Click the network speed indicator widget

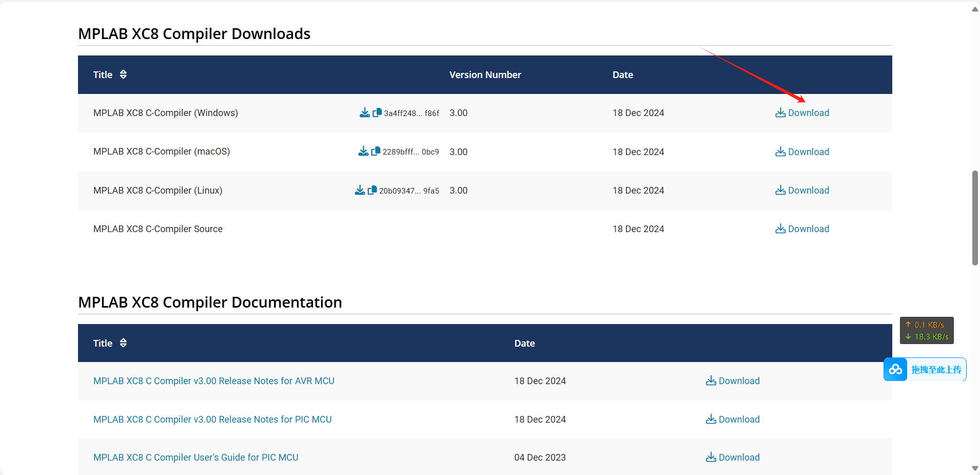point(927,330)
